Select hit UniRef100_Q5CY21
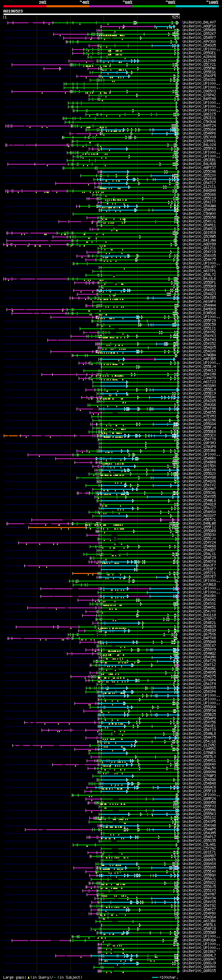222x980 pixels. click(x=199, y=64)
